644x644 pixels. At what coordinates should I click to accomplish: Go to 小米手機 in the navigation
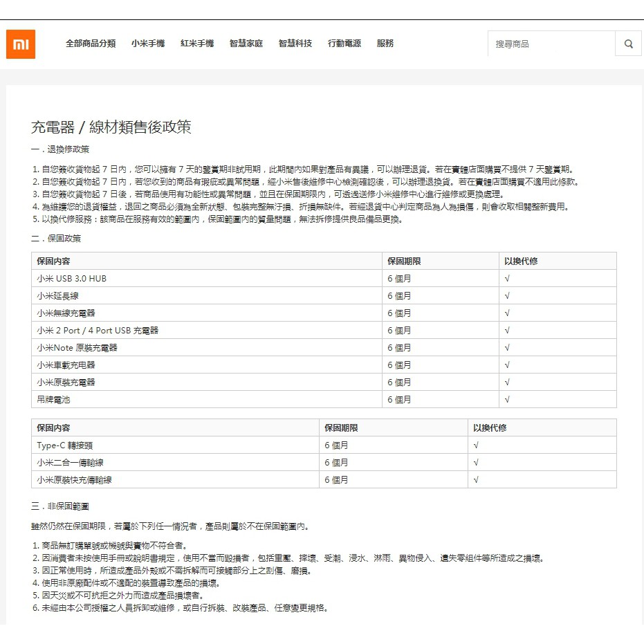(148, 44)
